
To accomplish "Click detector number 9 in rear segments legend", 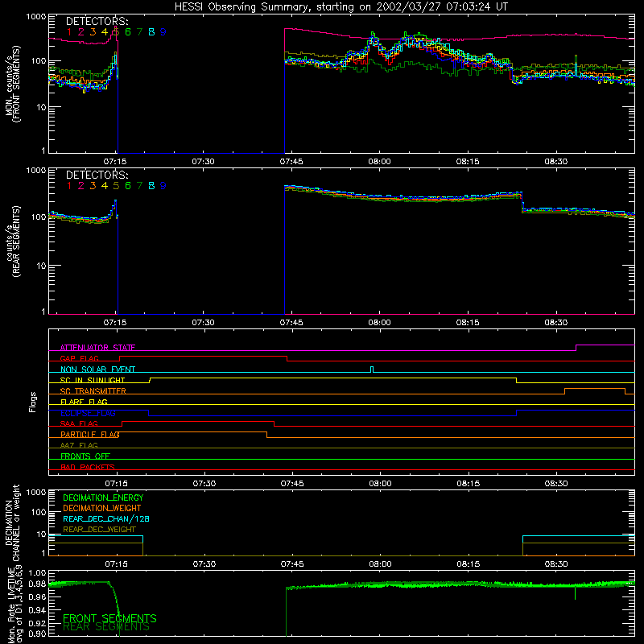I will (x=163, y=186).
